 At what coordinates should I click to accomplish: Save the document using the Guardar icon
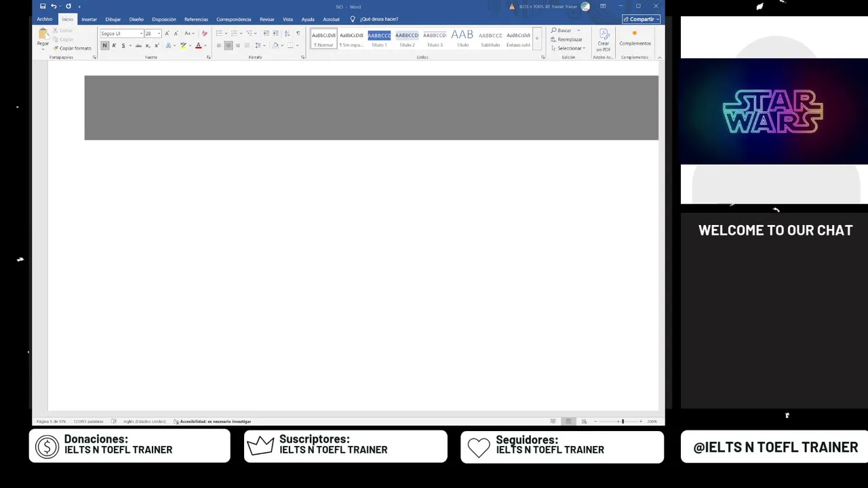point(43,6)
